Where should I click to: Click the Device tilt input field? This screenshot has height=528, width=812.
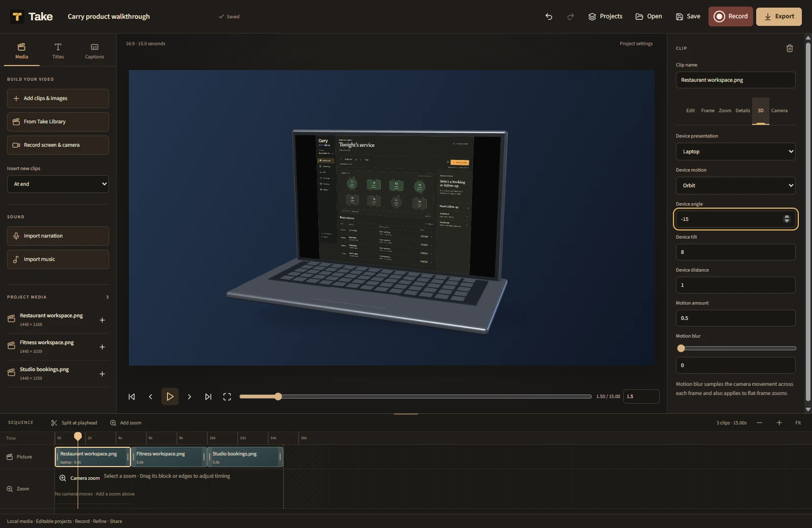(x=735, y=252)
